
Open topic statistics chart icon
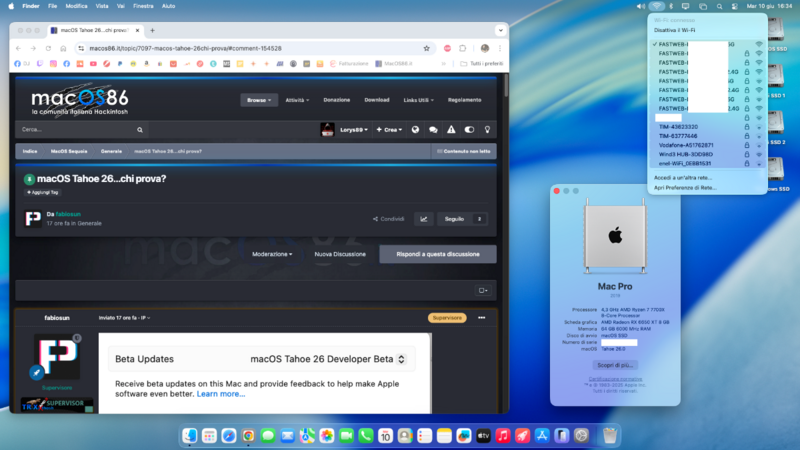point(423,219)
